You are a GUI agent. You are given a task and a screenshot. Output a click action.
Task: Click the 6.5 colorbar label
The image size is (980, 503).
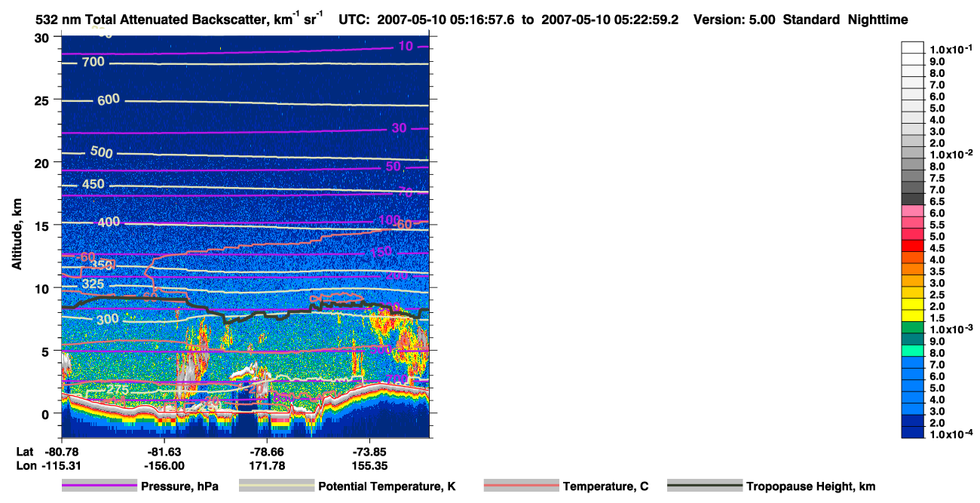pyautogui.click(x=937, y=201)
